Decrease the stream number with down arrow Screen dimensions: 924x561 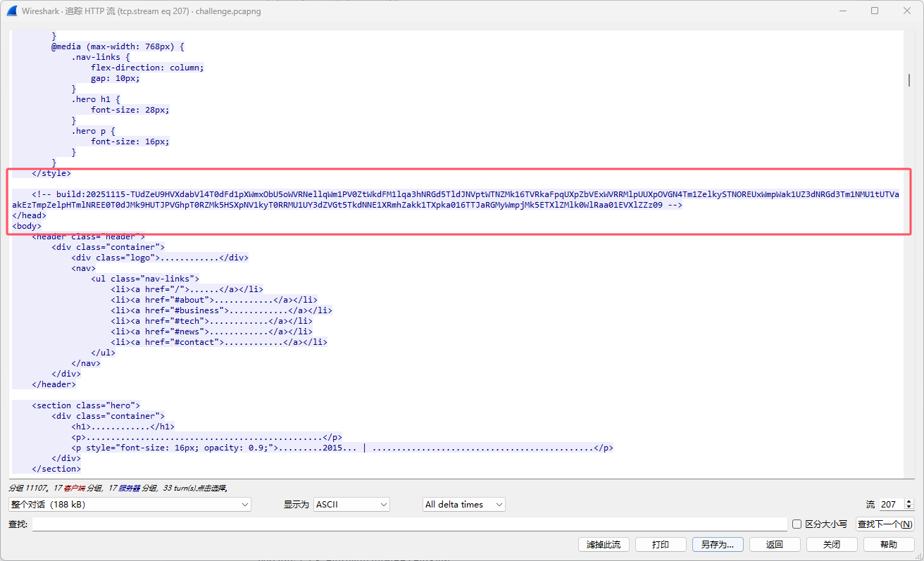[909, 508]
